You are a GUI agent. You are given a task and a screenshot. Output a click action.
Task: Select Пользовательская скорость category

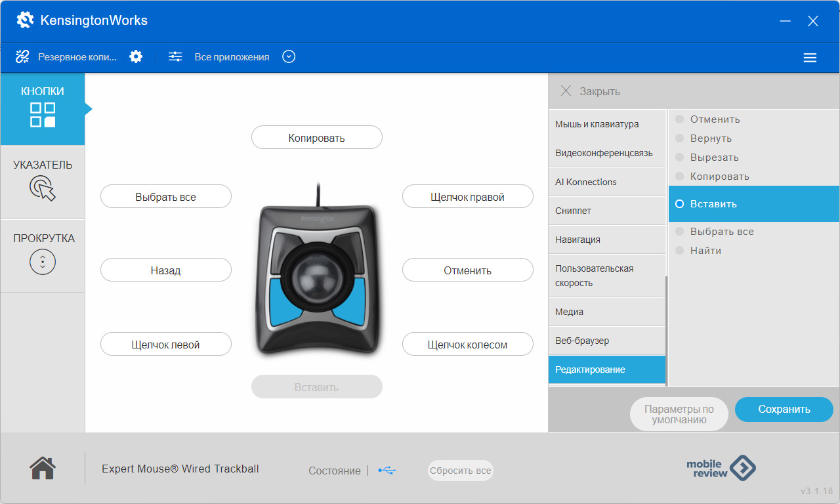click(607, 276)
